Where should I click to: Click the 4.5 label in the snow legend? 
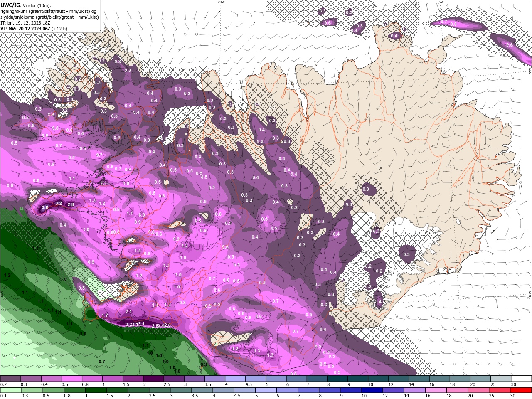point(248,384)
